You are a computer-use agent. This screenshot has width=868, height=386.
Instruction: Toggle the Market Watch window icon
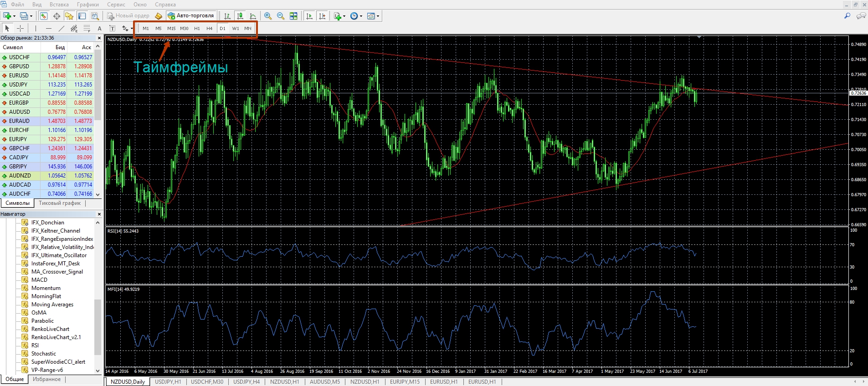[x=44, y=16]
